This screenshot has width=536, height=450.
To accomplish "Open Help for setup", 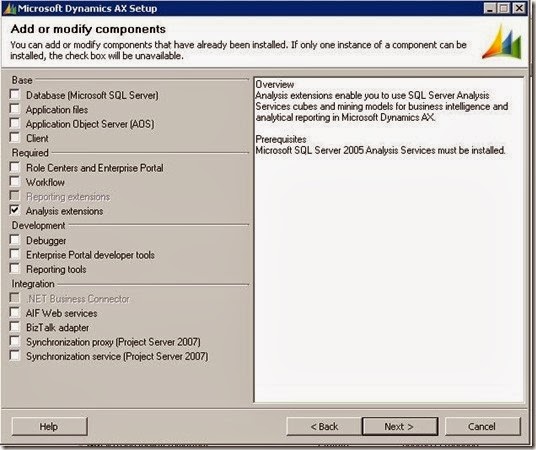I will click(49, 426).
